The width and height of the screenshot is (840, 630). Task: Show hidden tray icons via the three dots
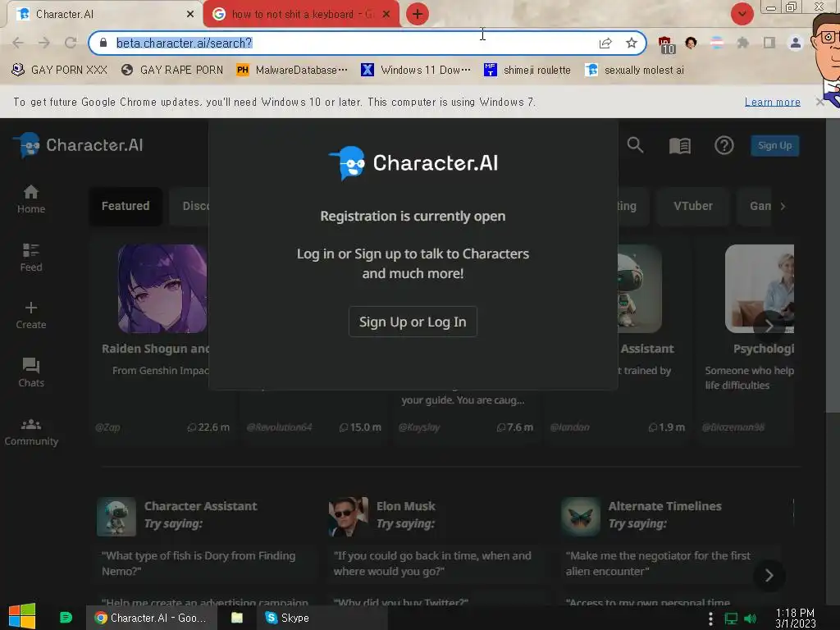(x=710, y=619)
